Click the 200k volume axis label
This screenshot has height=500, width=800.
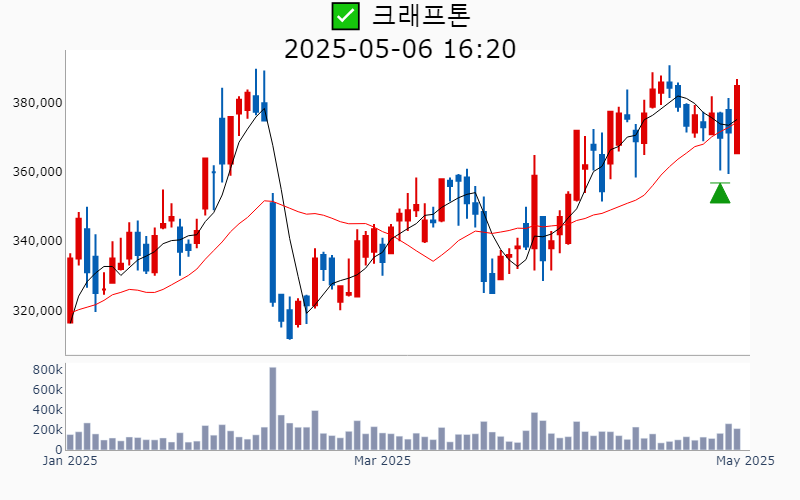[47, 430]
